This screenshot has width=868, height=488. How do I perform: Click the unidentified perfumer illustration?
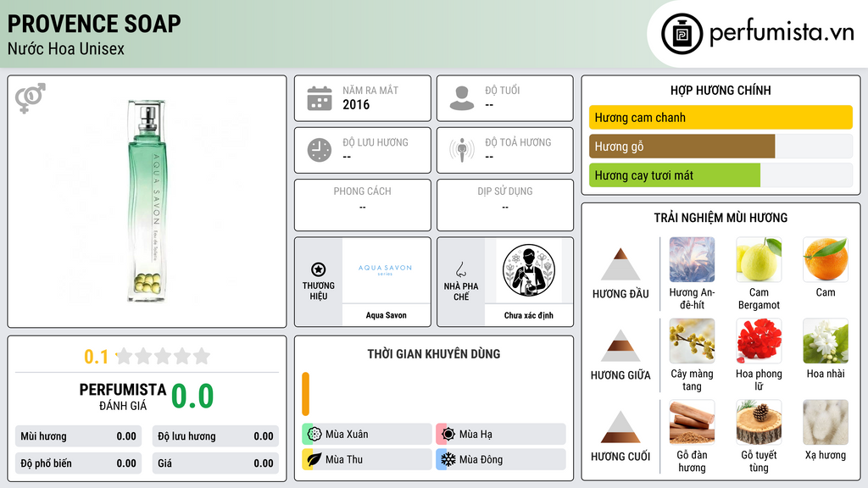tap(529, 270)
